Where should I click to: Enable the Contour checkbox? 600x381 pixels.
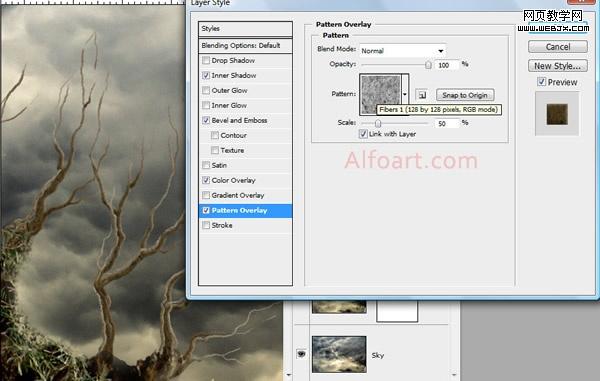215,135
